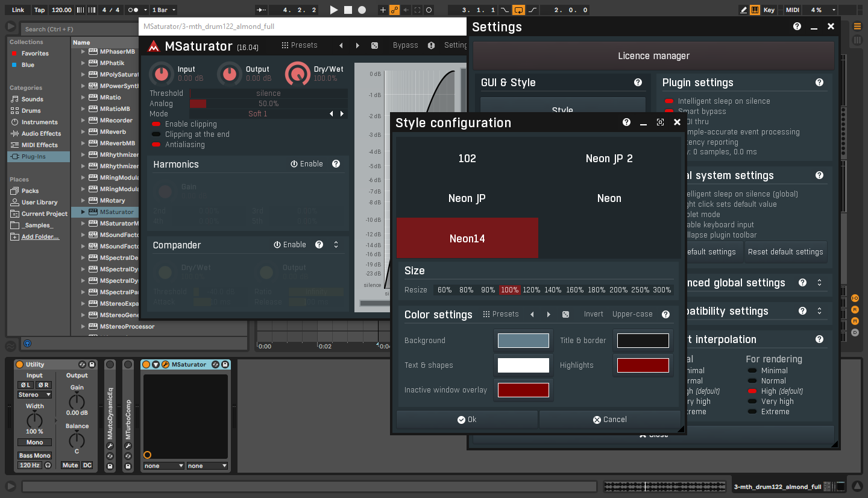The width and height of the screenshot is (868, 498).
Task: Randomize MSaturator preset with dice icon
Action: (374, 45)
